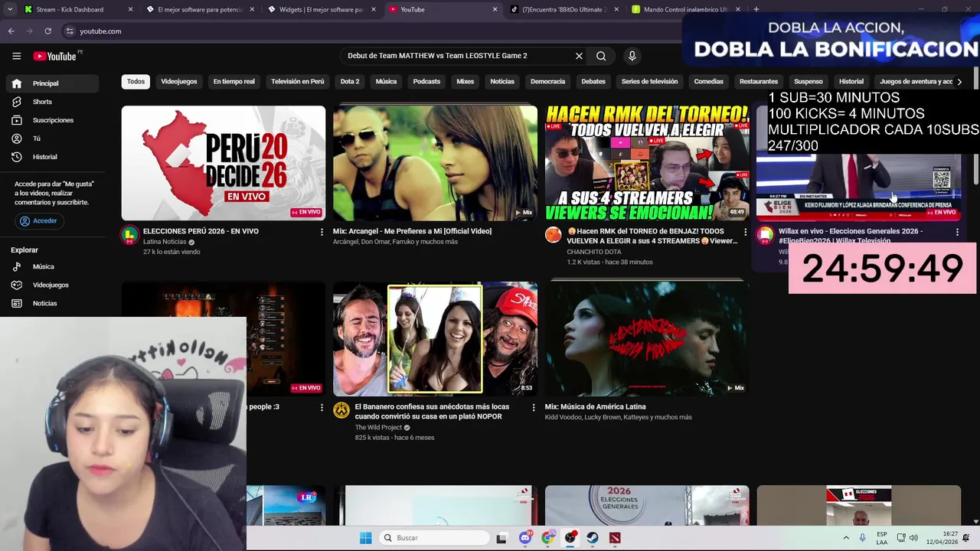Select the En tiempo real chip
This screenshot has width=980, height=551.
[234, 82]
